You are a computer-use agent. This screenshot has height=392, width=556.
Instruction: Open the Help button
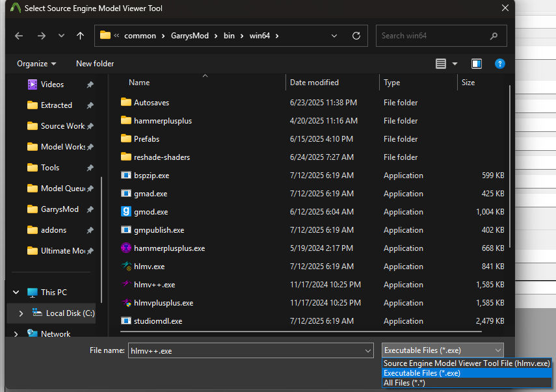click(x=499, y=64)
